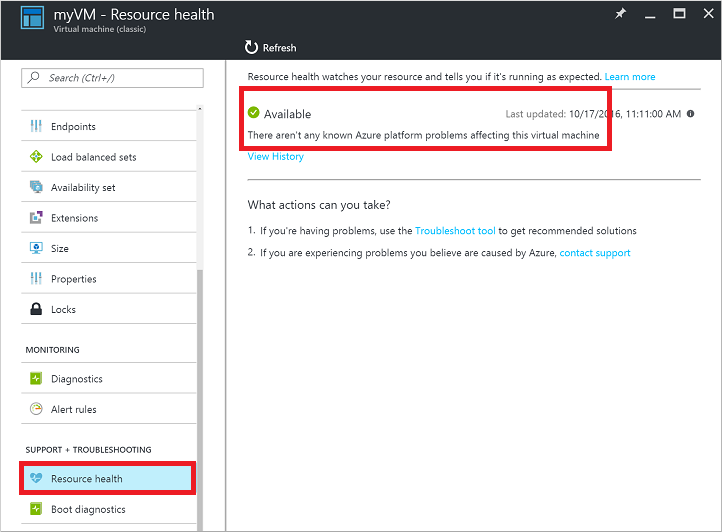The image size is (722, 532).
Task: Select the Resource health menu item
Action: [x=108, y=478]
